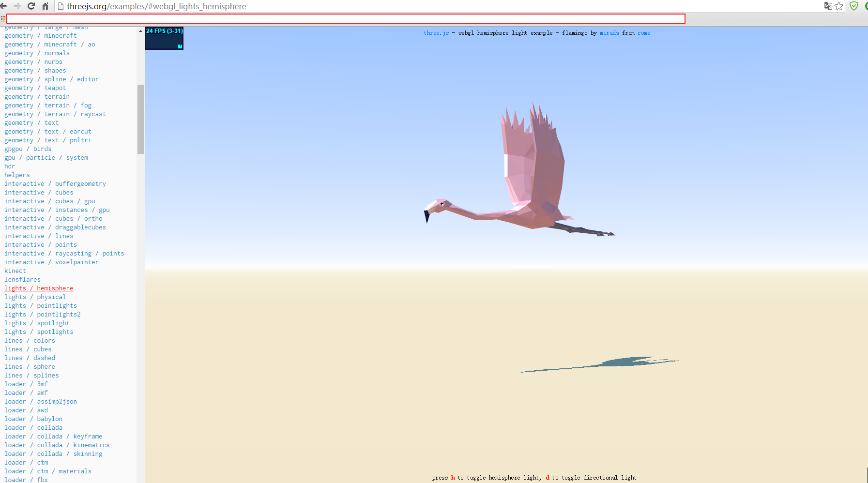Follow the rome link in the header
The image size is (868, 483).
(644, 33)
